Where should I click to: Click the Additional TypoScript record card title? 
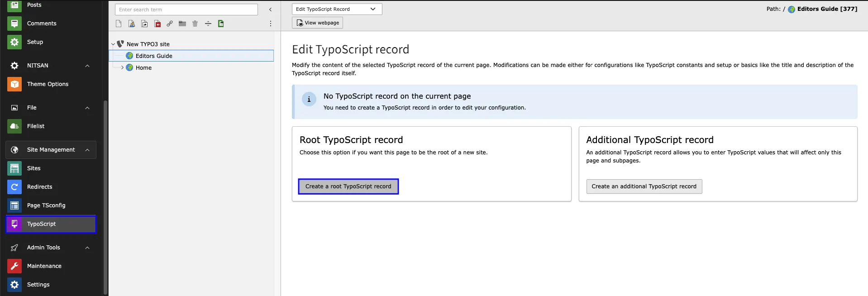pyautogui.click(x=650, y=140)
